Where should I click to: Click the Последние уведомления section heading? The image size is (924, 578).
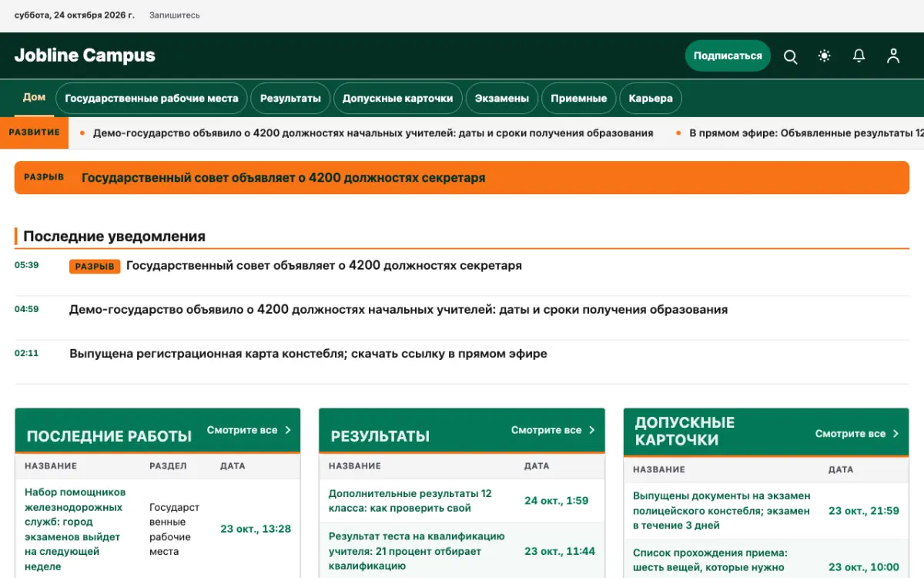pos(114,237)
